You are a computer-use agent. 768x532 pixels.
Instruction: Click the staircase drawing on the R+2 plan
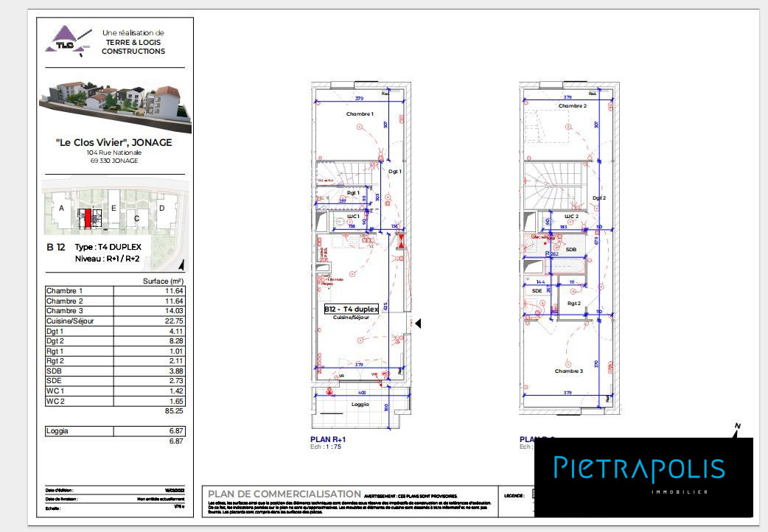[553, 184]
